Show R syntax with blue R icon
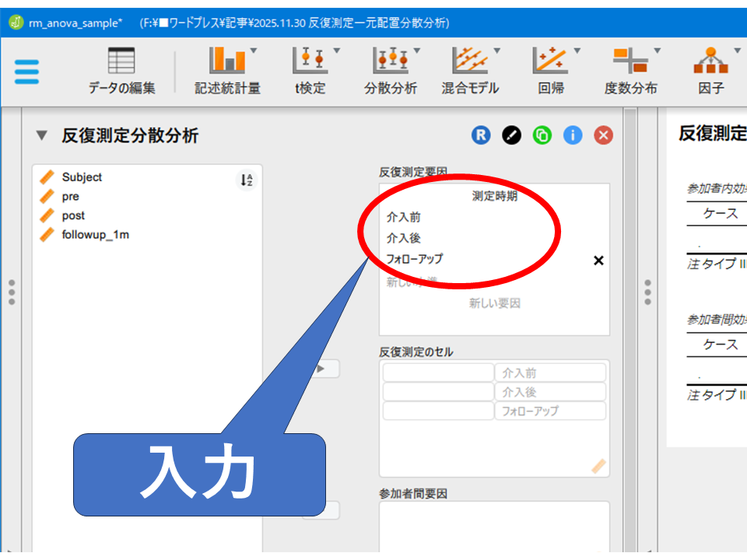The height and width of the screenshot is (560, 747). click(x=480, y=135)
